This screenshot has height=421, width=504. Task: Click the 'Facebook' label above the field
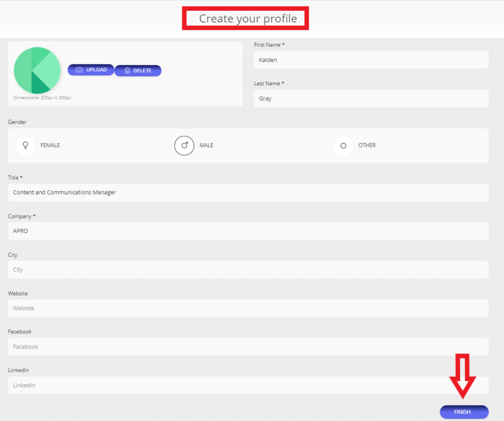pyautogui.click(x=20, y=331)
